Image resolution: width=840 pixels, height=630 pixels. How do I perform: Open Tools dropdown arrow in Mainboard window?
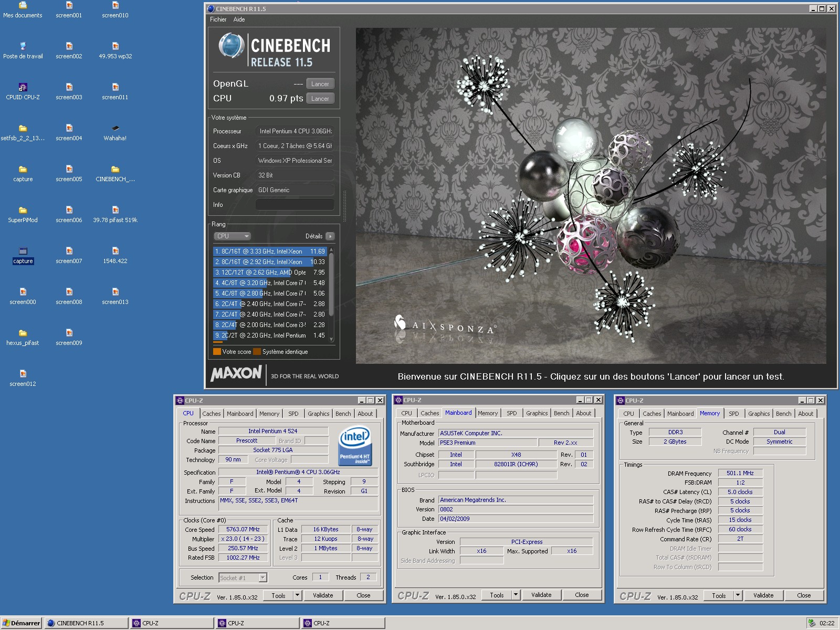click(x=516, y=595)
